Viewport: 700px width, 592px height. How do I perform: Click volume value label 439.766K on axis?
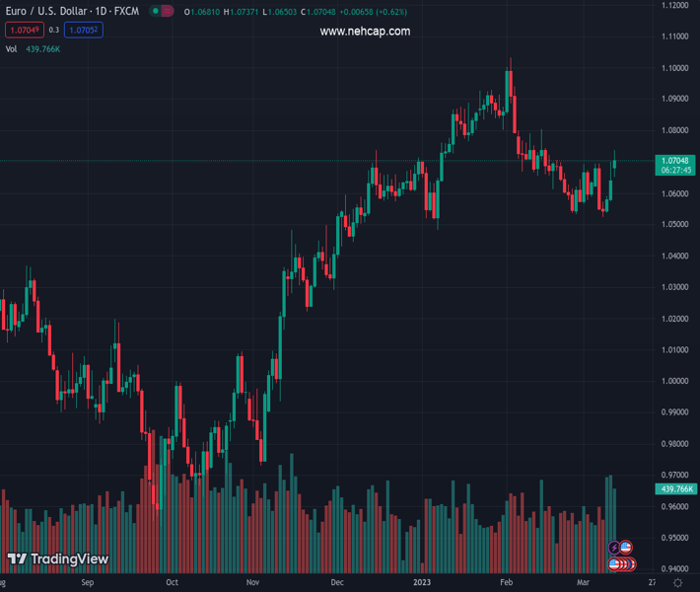675,489
